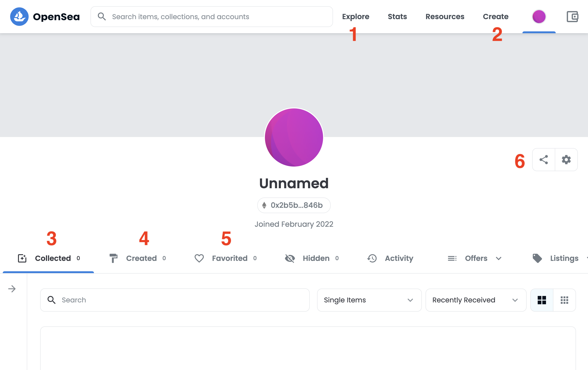Viewport: 588px width, 370px height.
Task: Click the small account avatar in navbar
Action: (539, 17)
